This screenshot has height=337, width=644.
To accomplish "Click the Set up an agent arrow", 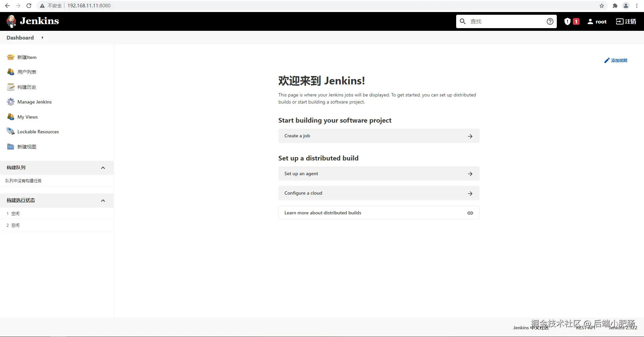I will point(470,174).
